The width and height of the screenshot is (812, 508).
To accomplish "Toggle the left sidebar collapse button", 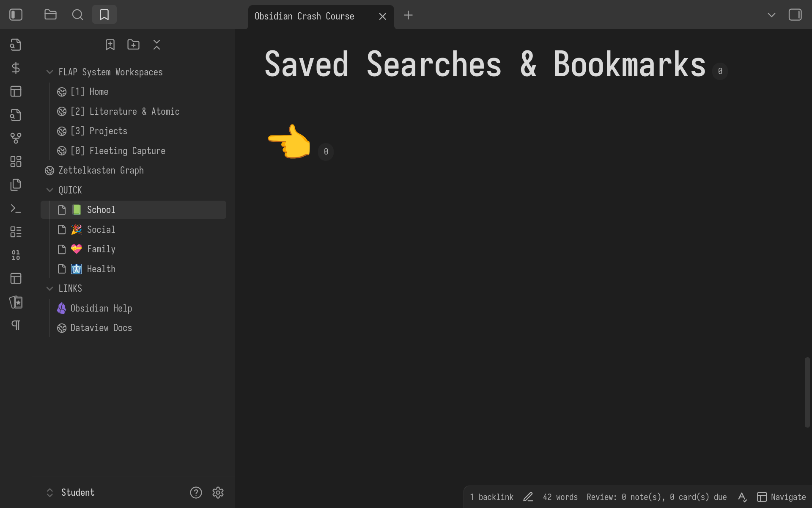I will coord(16,15).
